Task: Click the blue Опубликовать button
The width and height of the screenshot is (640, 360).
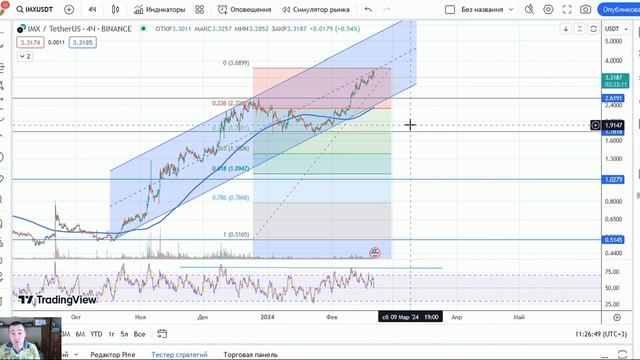Action: click(619, 9)
